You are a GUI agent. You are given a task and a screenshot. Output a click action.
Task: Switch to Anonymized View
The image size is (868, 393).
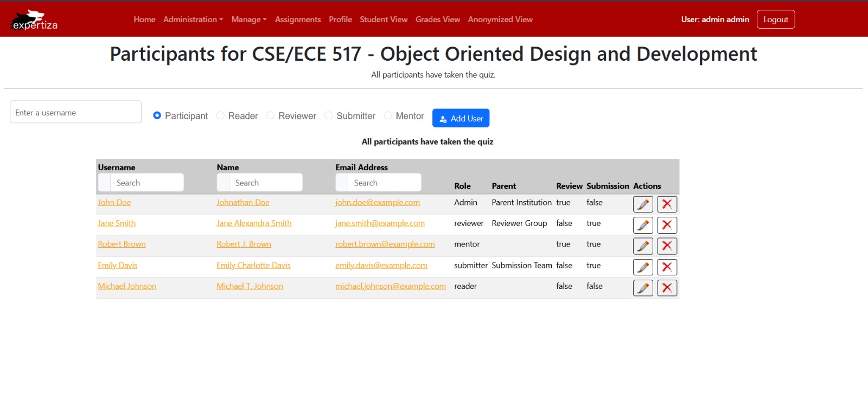[x=500, y=20]
